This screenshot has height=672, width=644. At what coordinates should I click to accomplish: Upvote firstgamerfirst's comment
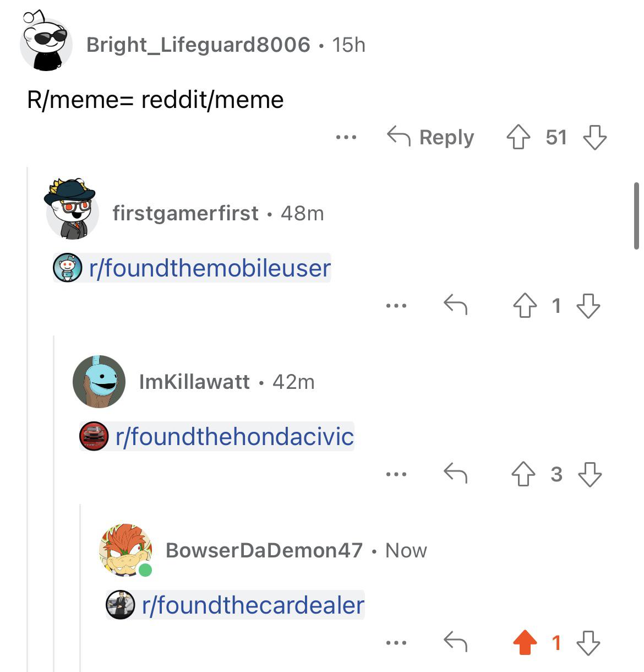click(525, 306)
